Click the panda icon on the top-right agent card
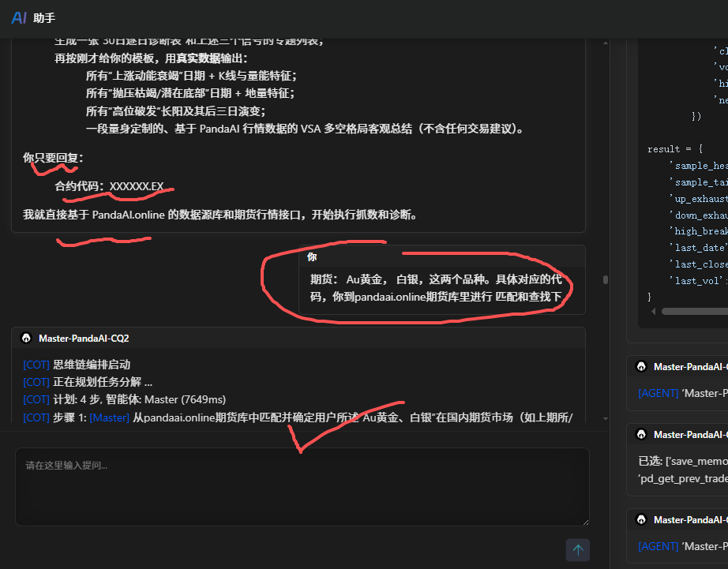This screenshot has height=569, width=728. (x=640, y=366)
